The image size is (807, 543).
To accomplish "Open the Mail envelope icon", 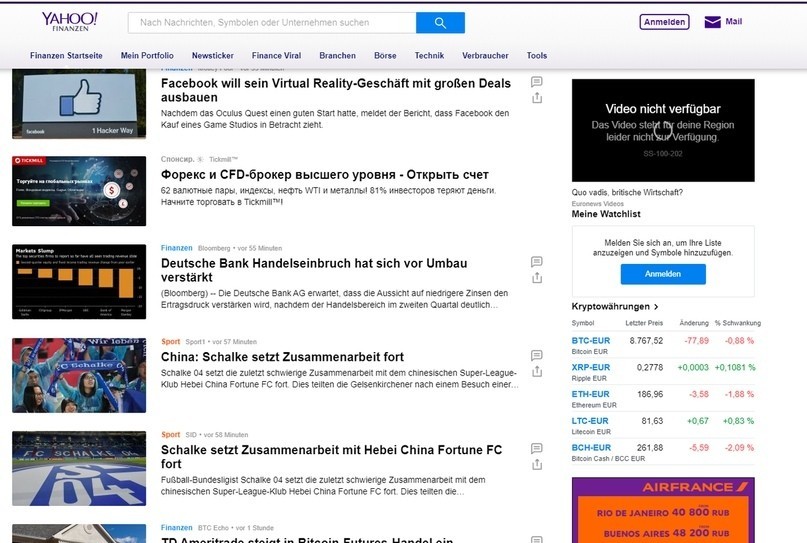I will click(x=712, y=22).
